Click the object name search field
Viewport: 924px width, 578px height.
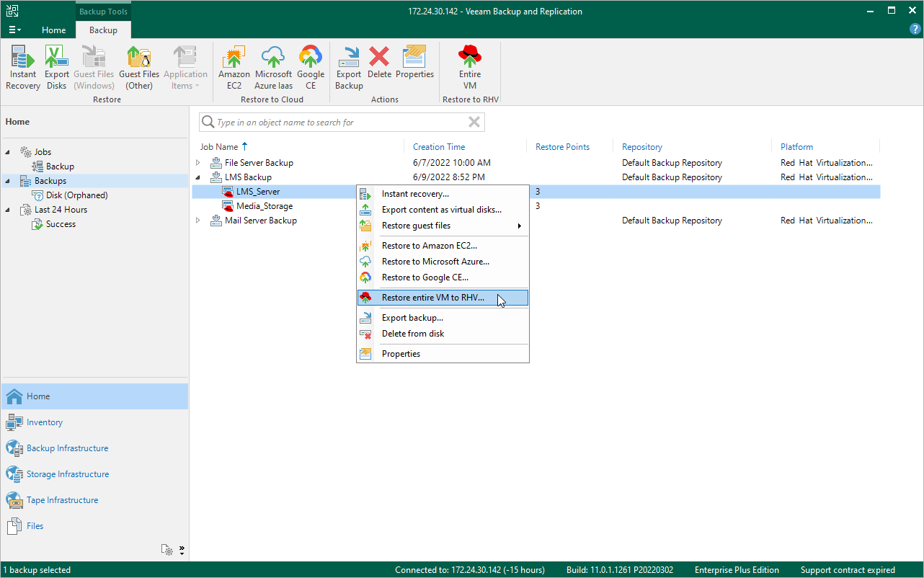[x=342, y=123]
